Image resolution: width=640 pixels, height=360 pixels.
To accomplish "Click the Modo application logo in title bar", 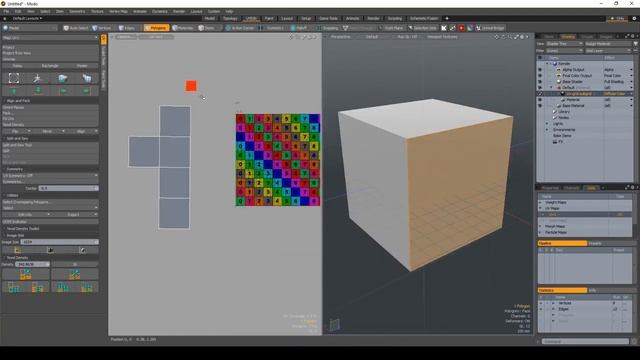I will pos(3,4).
